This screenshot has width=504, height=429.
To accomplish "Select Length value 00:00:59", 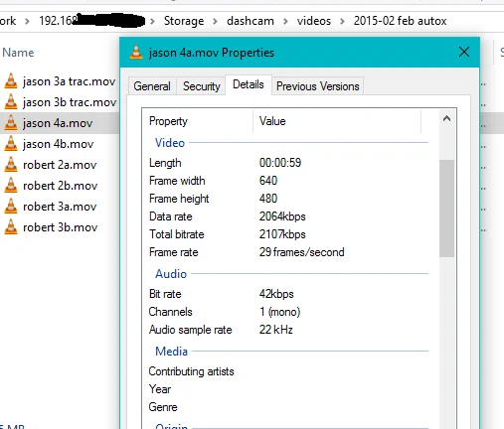I will (x=280, y=163).
